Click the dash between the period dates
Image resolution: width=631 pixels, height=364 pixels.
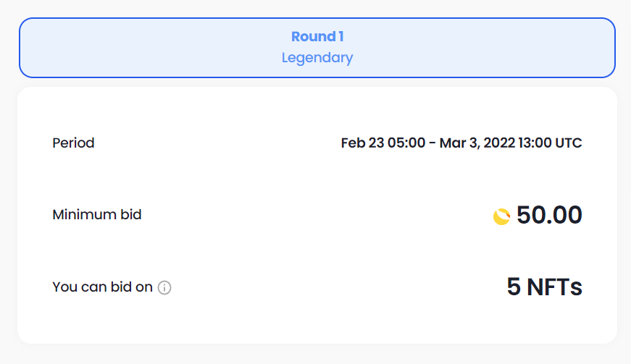432,143
